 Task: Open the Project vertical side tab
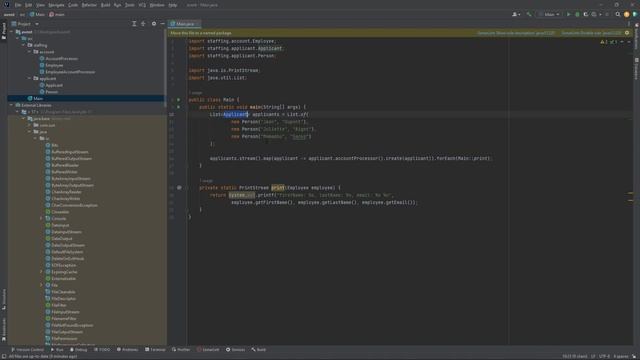coord(4,31)
